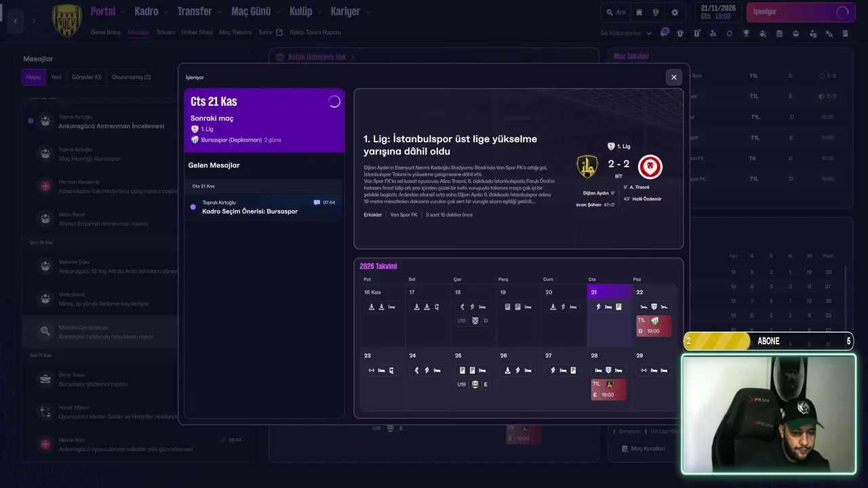The width and height of the screenshot is (868, 488).
Task: Open the circular refresh shortcut icon
Action: (730, 33)
